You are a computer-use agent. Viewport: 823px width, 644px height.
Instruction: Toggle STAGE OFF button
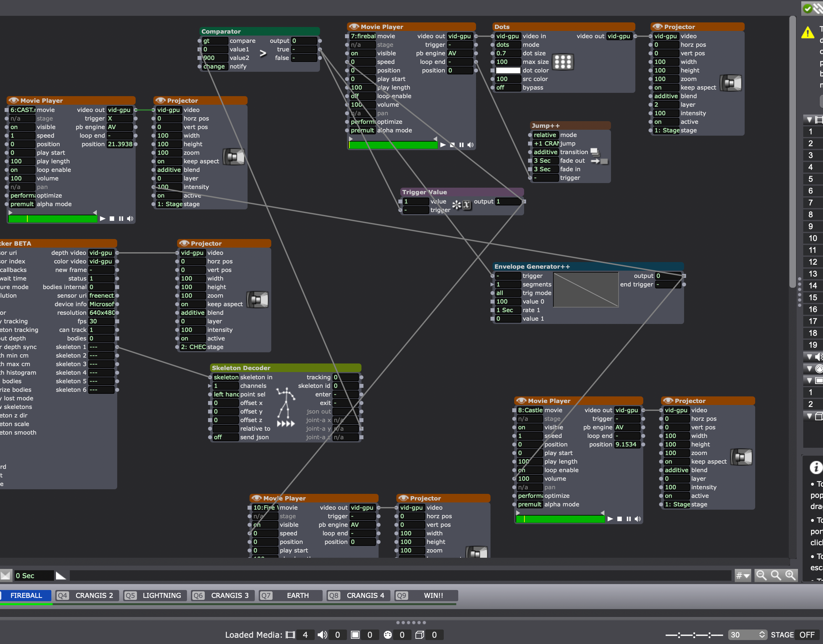807,634
